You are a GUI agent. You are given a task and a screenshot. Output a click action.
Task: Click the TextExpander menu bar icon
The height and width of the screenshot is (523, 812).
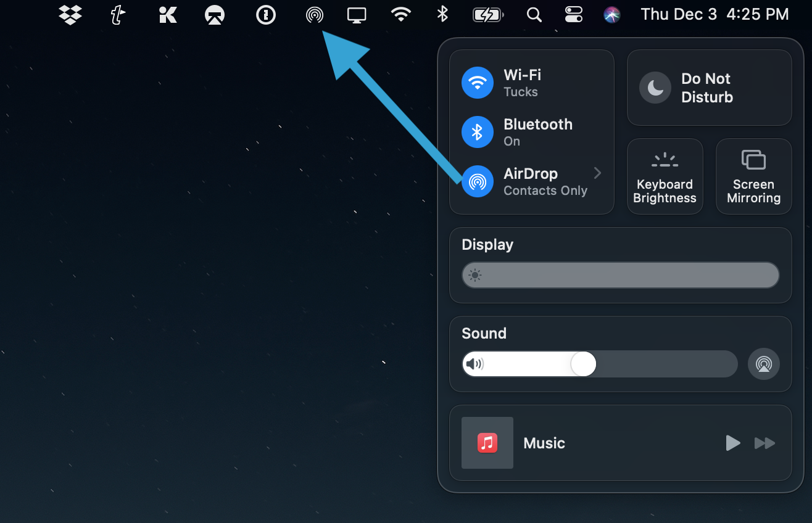(x=117, y=15)
